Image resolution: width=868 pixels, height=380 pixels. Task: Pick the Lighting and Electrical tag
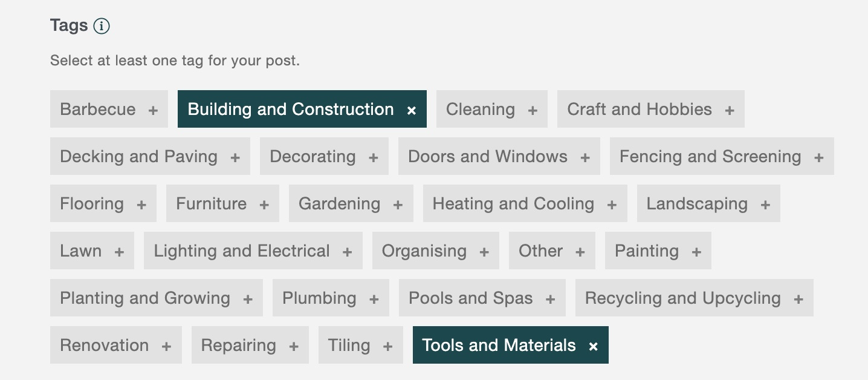coord(253,251)
